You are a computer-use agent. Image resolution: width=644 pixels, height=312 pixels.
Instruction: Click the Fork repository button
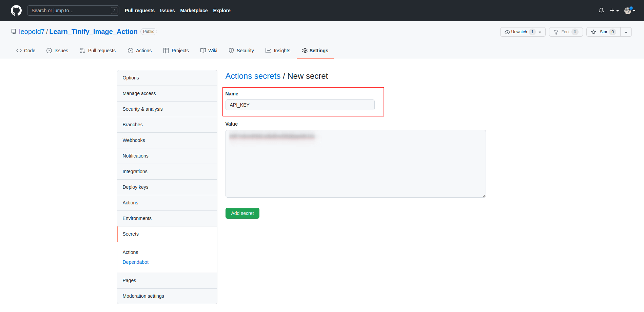565,32
